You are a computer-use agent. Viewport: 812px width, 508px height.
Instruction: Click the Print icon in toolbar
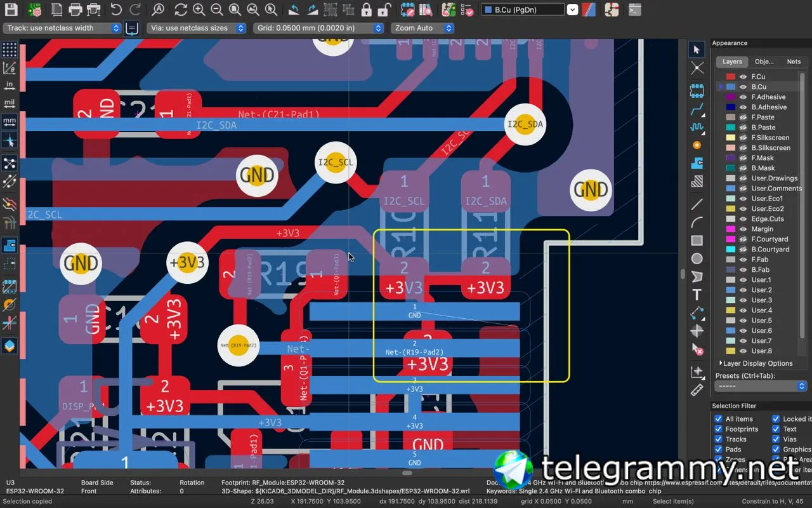[x=75, y=10]
